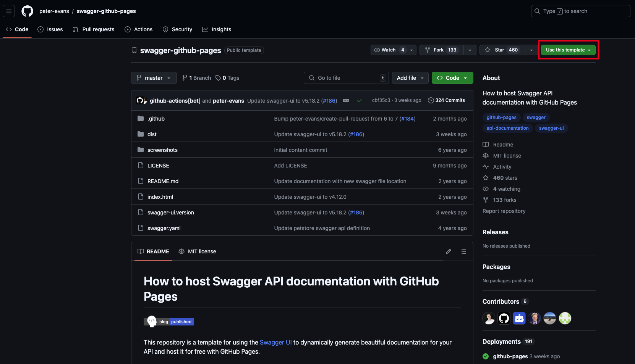Click the swagger-ui topic tag
Viewport: 635px width, 364px height.
[x=551, y=128]
